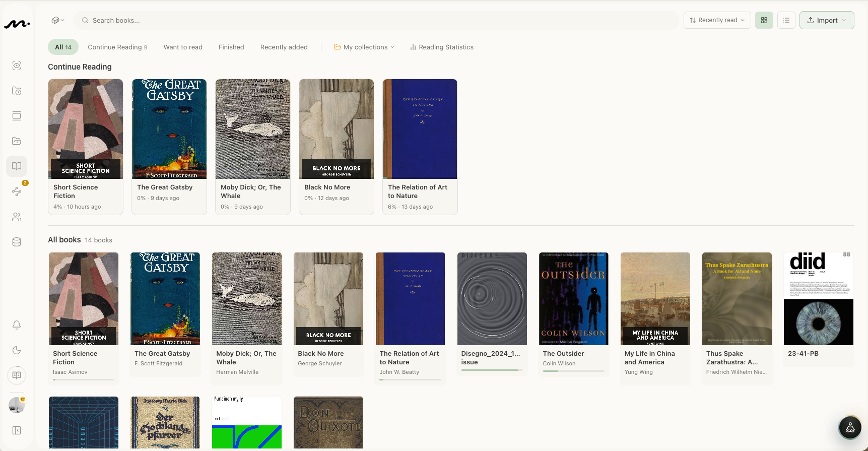
Task: Open the Disegno_2024 issue cover
Action: [492, 299]
